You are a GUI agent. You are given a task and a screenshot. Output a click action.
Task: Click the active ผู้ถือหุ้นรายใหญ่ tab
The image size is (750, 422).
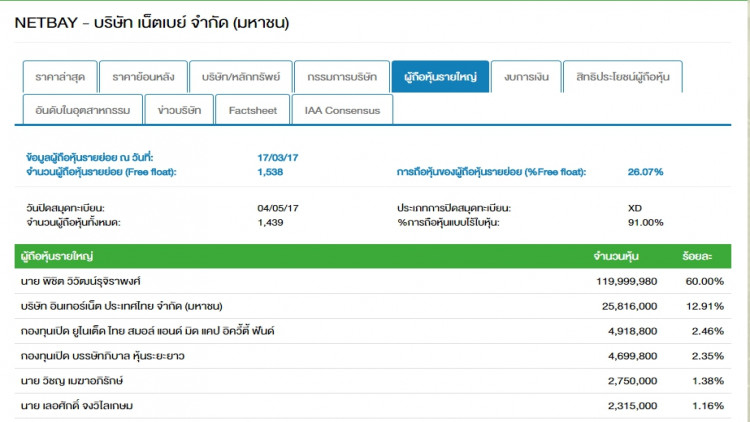coord(440,77)
